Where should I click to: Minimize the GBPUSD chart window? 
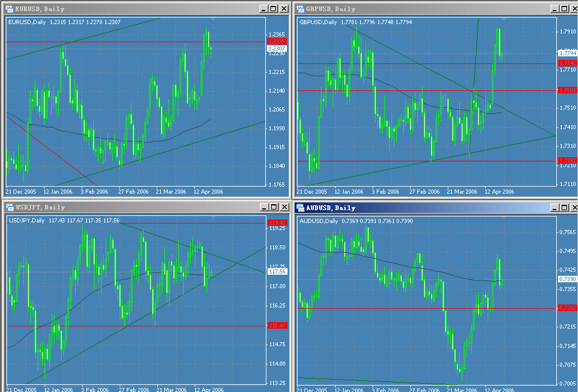coord(555,9)
